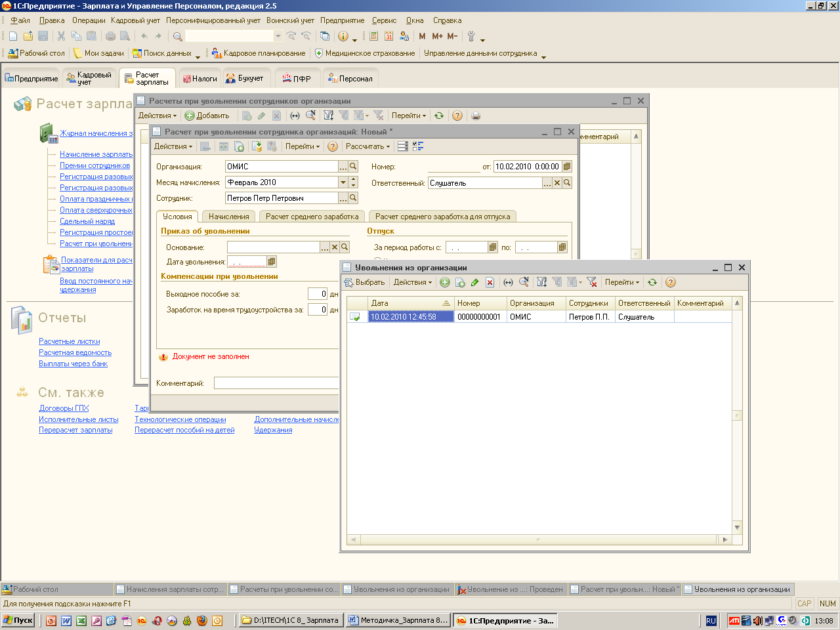
Task: Click Добавить in Расчеты при увольнении list
Action: (207, 115)
